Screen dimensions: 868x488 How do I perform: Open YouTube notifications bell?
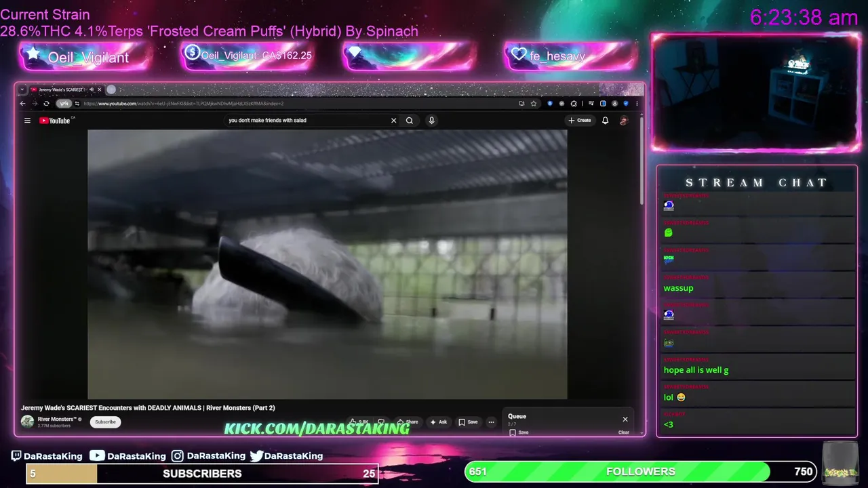[605, 121]
